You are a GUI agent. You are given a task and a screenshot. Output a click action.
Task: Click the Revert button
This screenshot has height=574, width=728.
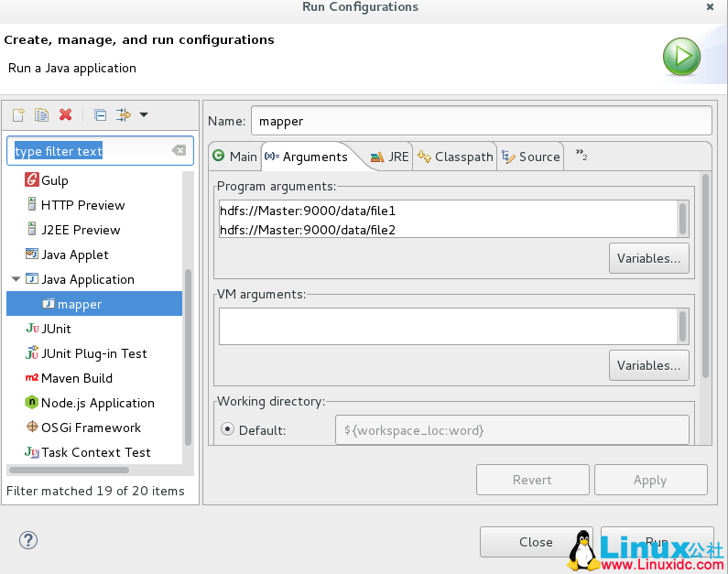pyautogui.click(x=533, y=480)
